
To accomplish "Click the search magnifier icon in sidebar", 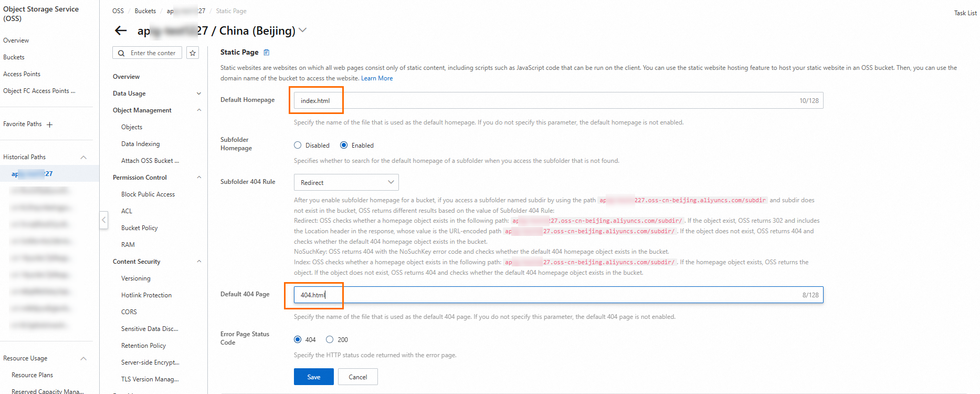I will pyautogui.click(x=121, y=53).
